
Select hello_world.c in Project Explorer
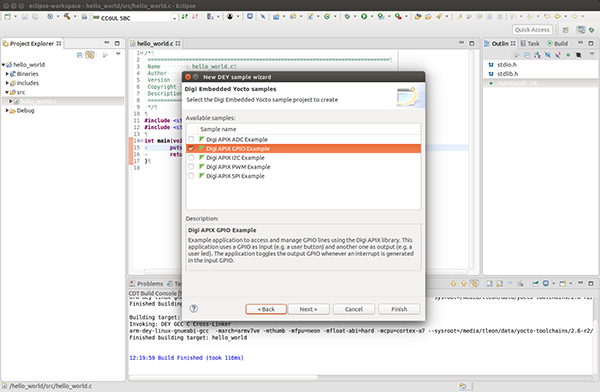click(38, 101)
